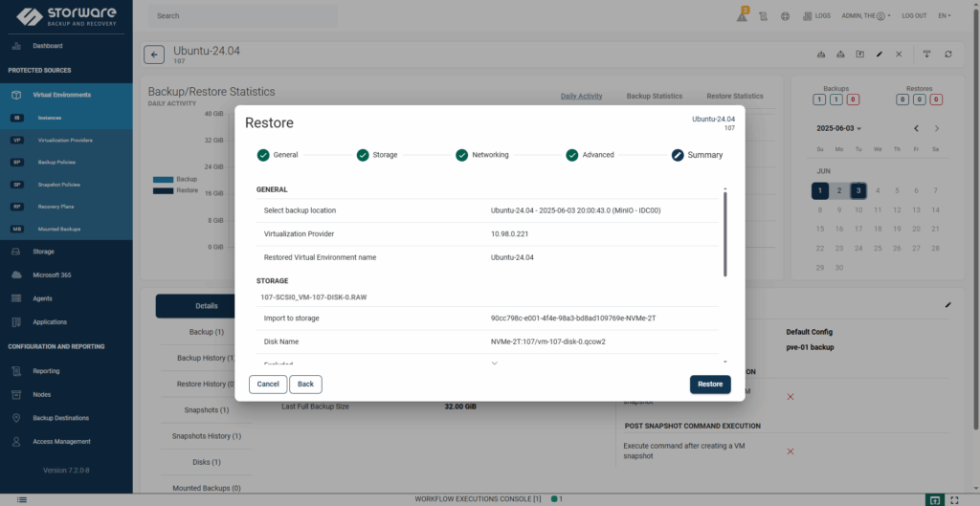Open the EN language dropdown
The image size is (980, 506).
[x=945, y=16]
